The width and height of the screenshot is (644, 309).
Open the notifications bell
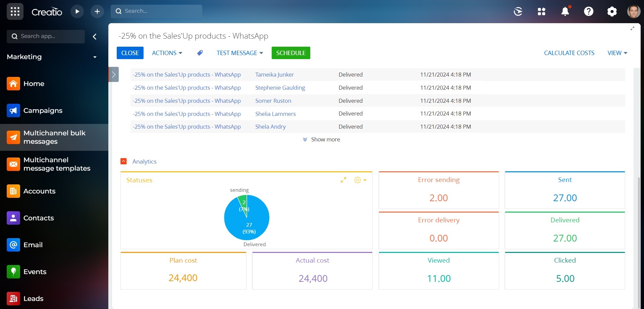[x=565, y=11]
